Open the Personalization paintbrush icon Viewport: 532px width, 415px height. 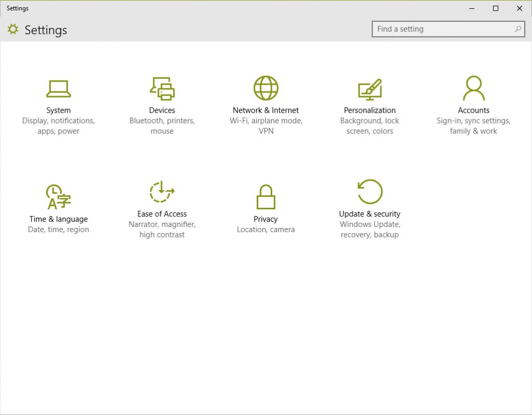coord(370,89)
